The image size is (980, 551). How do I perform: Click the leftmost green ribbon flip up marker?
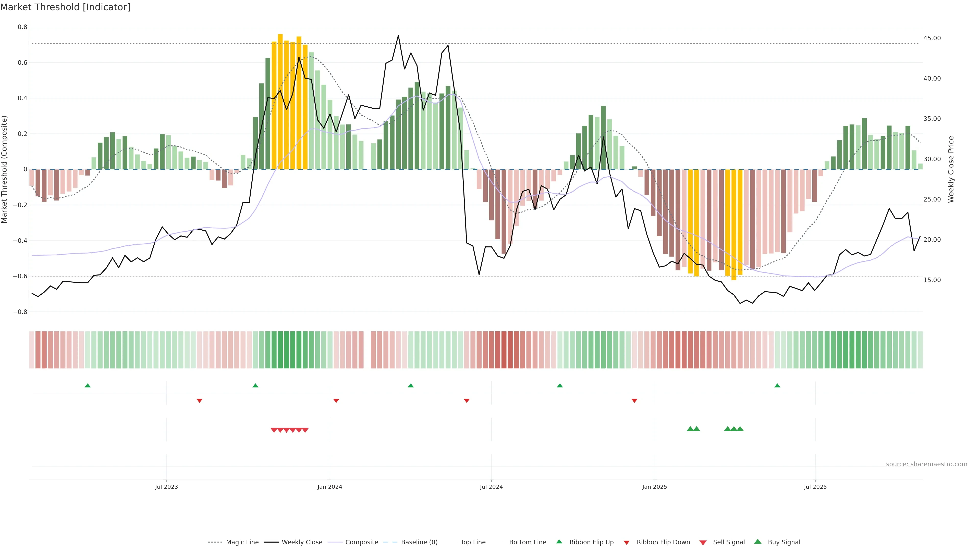(x=88, y=386)
